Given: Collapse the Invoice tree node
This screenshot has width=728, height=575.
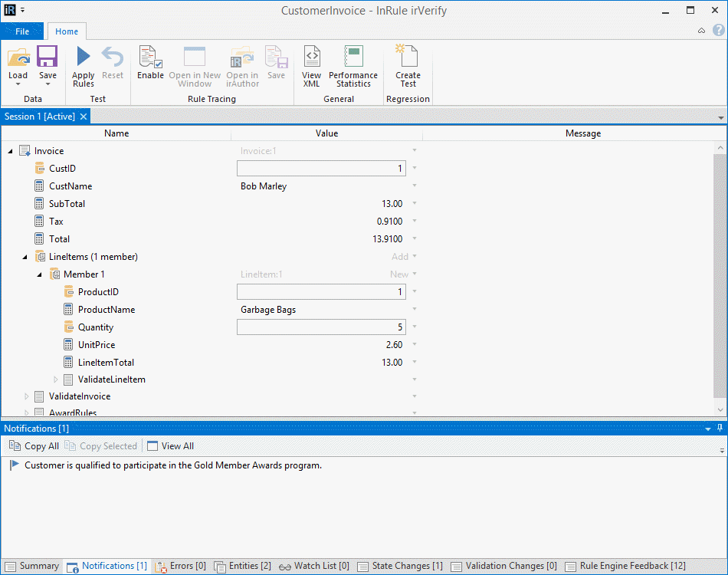Looking at the screenshot, I should [11, 151].
